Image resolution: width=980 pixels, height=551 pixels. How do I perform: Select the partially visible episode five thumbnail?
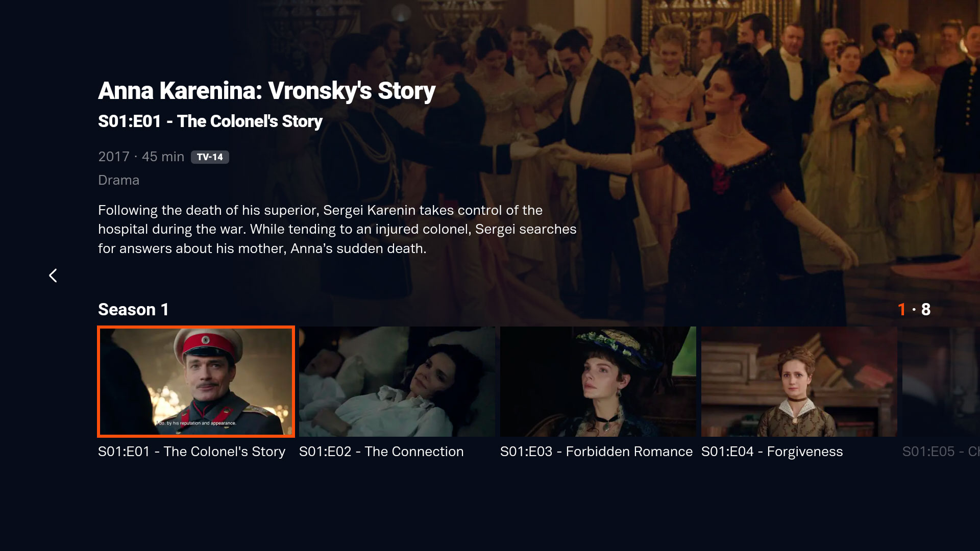pos(941,382)
